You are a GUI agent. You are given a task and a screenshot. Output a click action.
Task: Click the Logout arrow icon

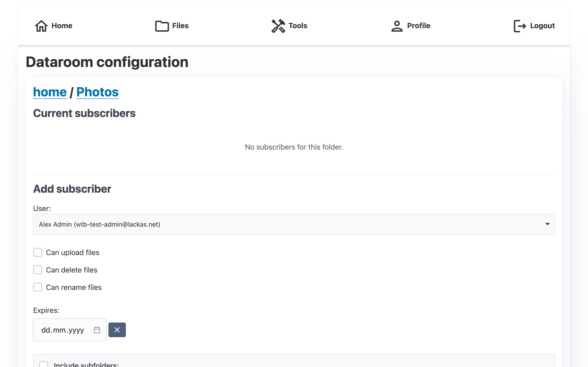click(520, 26)
